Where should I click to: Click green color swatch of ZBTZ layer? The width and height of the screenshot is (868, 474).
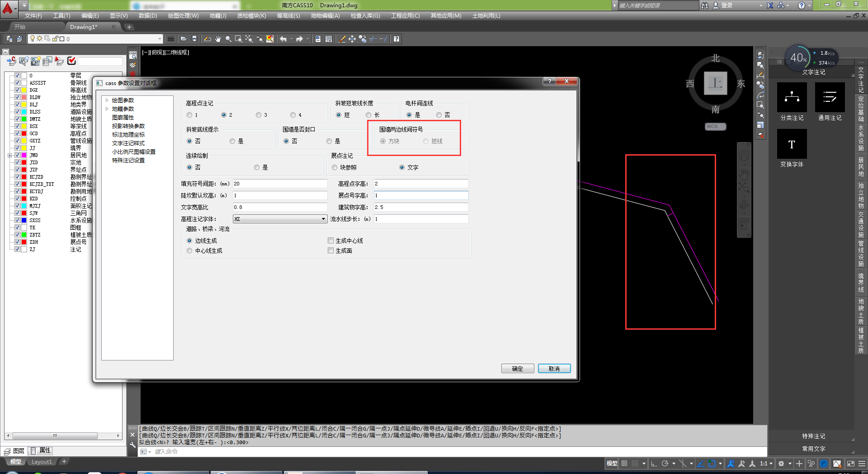pyautogui.click(x=24, y=235)
